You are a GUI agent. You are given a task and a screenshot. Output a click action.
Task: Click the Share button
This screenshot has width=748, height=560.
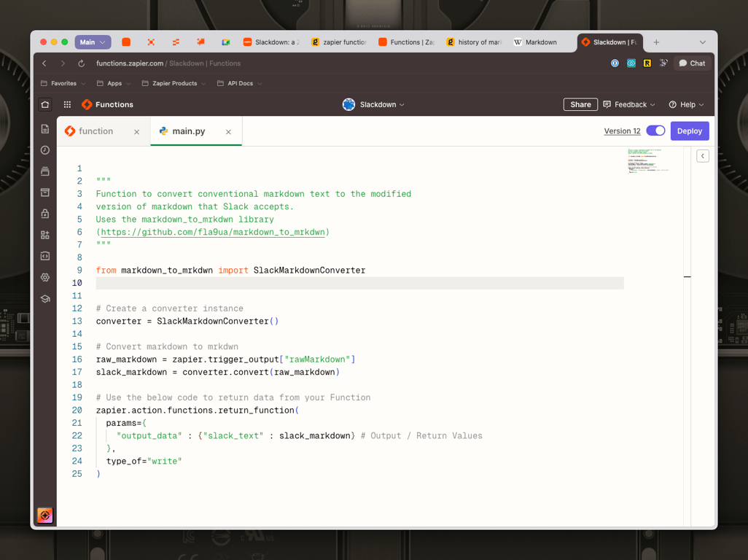pyautogui.click(x=580, y=104)
